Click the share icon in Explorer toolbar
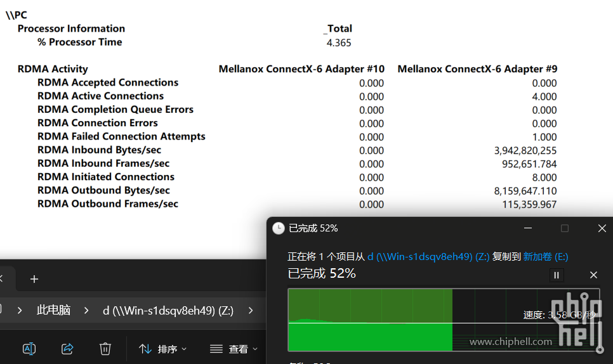613x364 pixels. tap(67, 348)
